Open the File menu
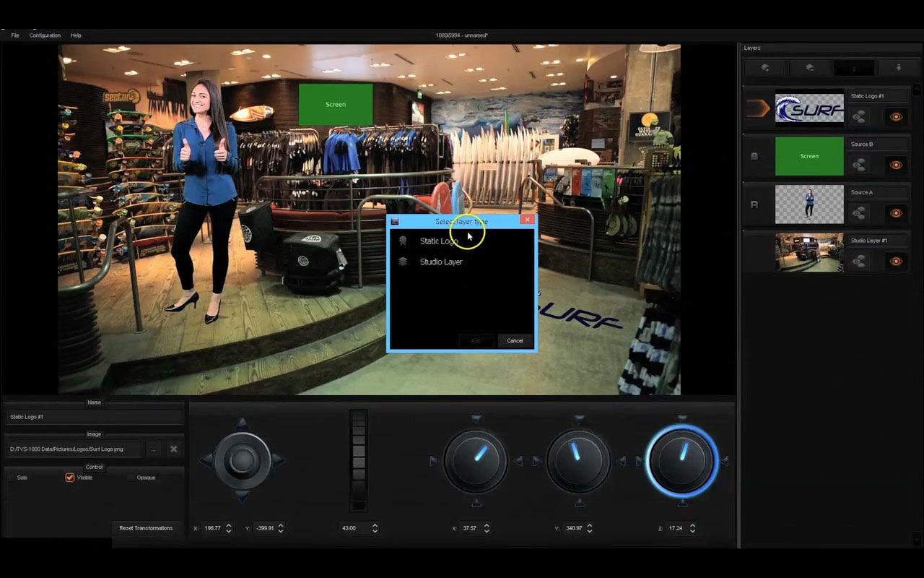924x578 pixels. click(14, 35)
